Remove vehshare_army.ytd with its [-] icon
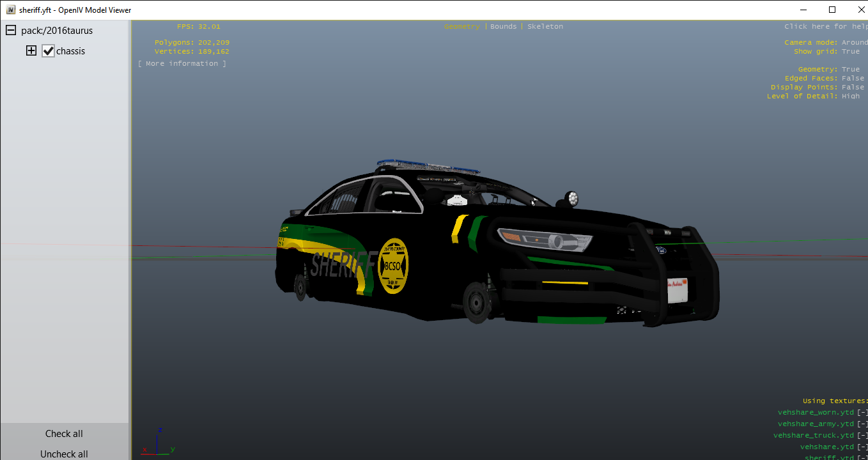This screenshot has height=460, width=868. (862, 424)
